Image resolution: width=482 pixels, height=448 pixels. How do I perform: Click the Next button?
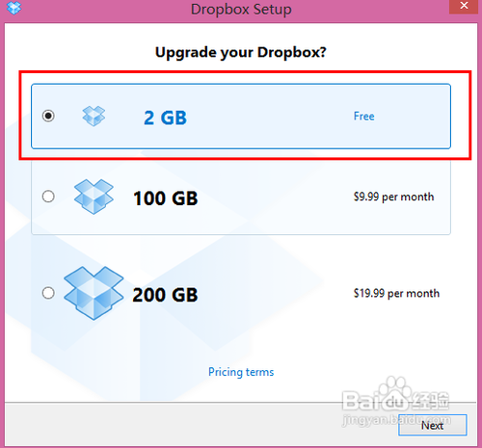point(433,425)
